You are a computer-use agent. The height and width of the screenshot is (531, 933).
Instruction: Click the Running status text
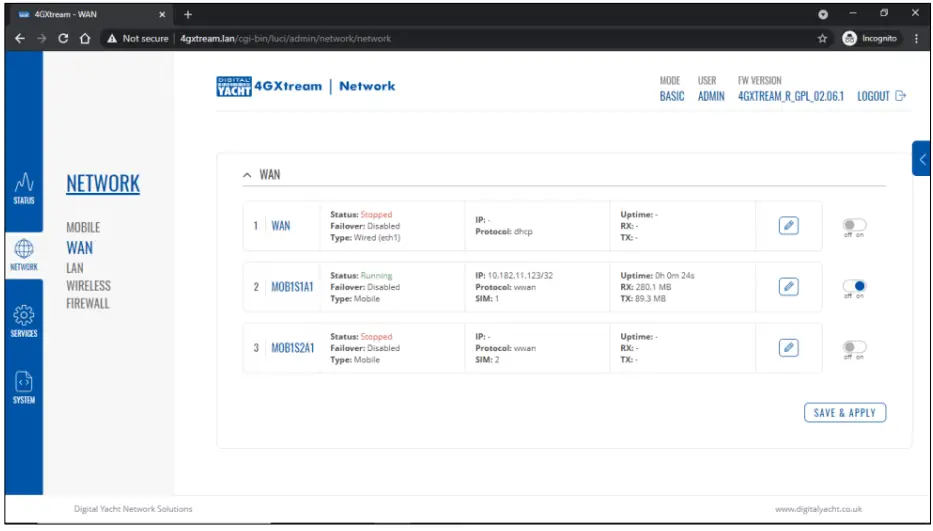(x=376, y=276)
